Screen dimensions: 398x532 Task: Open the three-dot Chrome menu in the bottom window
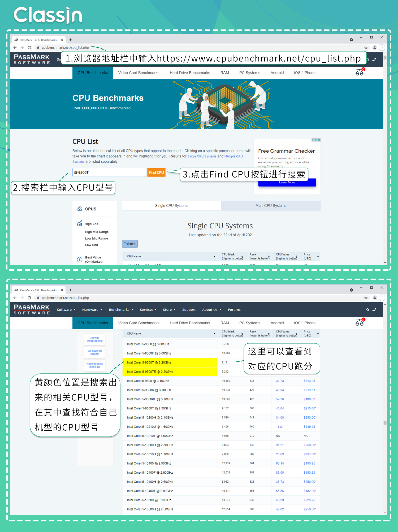[382, 298]
